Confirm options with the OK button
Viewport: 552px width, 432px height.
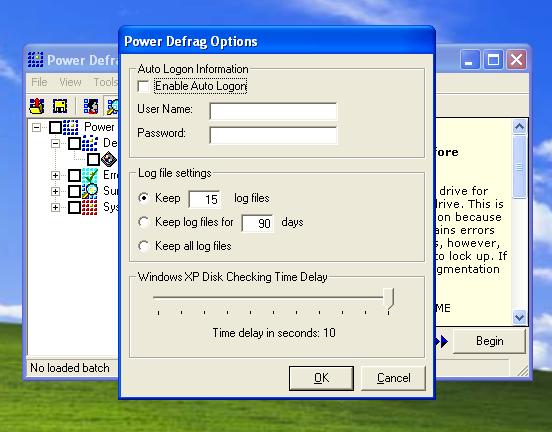tap(321, 378)
